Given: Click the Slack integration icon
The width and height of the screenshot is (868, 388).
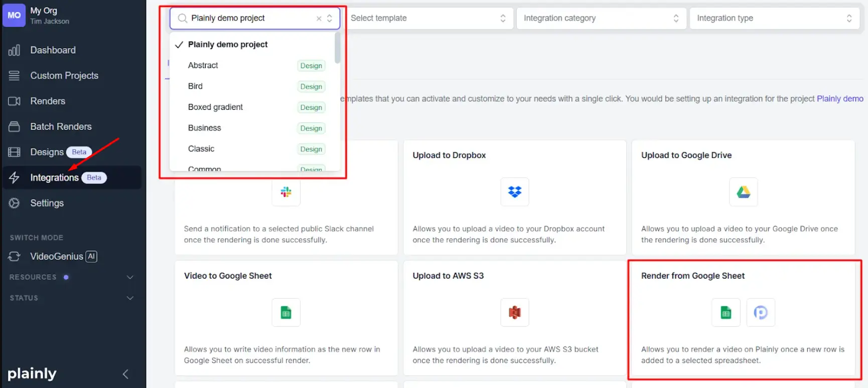Looking at the screenshot, I should (286, 191).
